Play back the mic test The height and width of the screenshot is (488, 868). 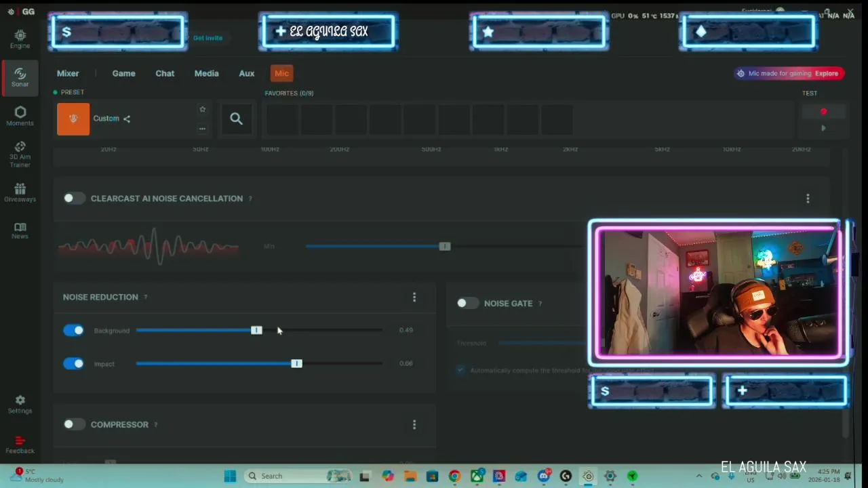pos(823,128)
